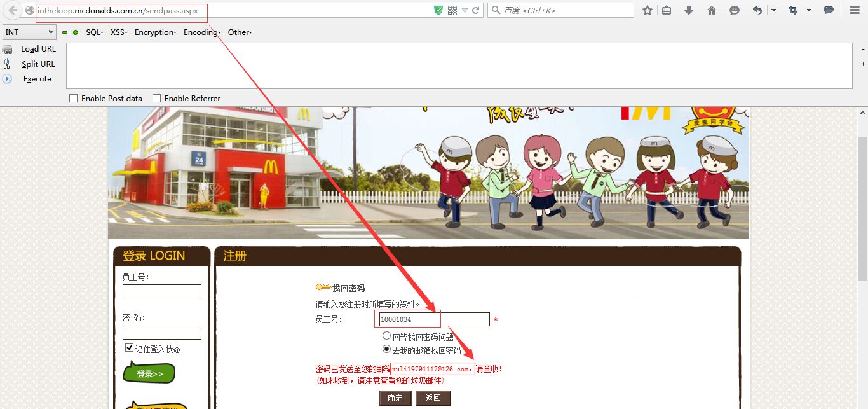The height and width of the screenshot is (409, 868).
Task: Open the INT type combo box
Action: coord(29,32)
